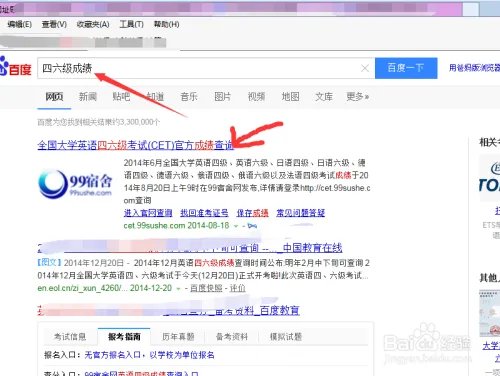Click the 评价 link
Image resolution: width=500 pixels, height=376 pixels.
coord(237,288)
